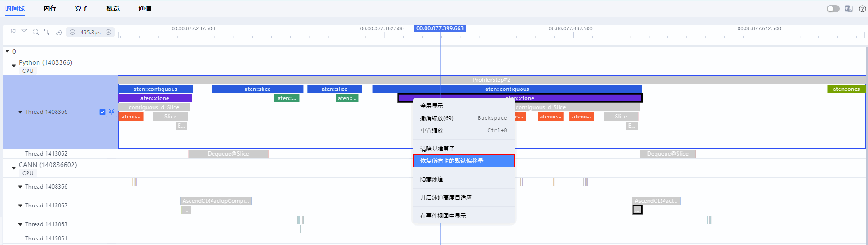Open the help question mark icon

click(x=862, y=9)
